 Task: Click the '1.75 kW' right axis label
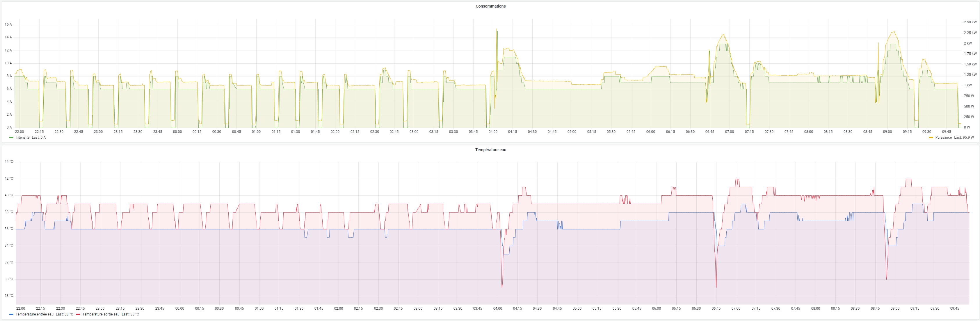click(970, 53)
